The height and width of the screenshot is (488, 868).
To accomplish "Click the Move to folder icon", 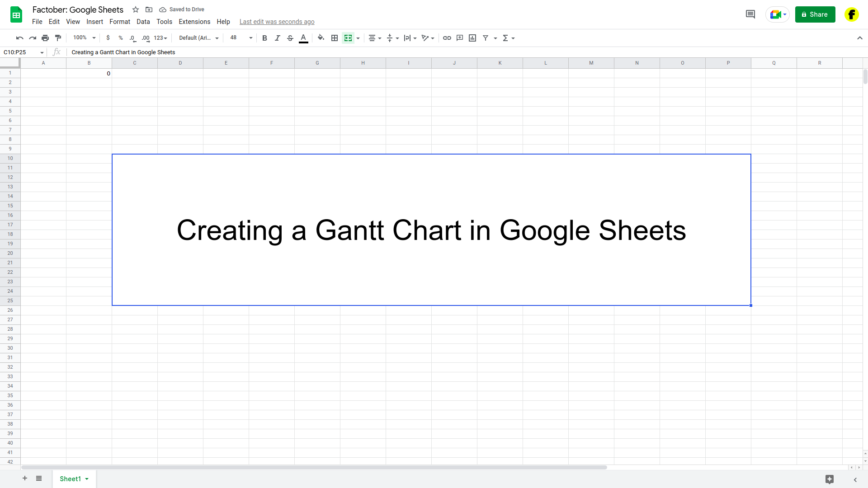I will (x=149, y=9).
